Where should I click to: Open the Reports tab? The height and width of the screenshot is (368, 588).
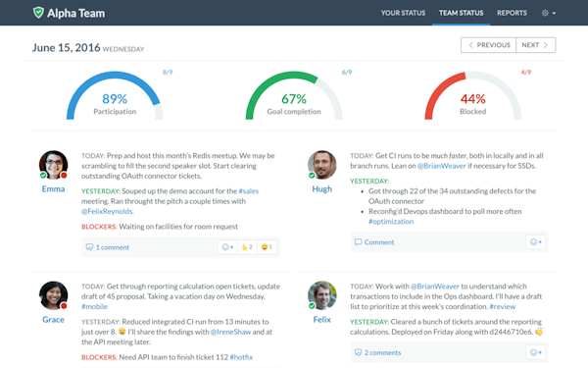pos(512,13)
